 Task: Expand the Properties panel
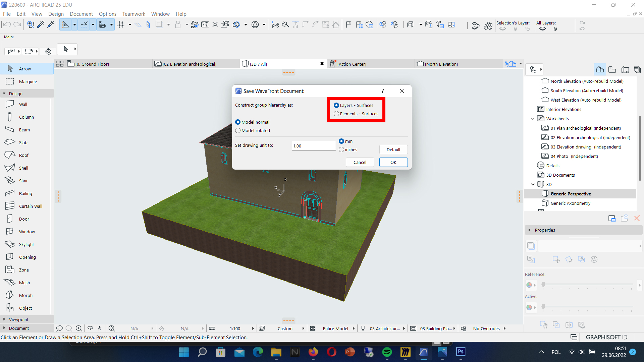pyautogui.click(x=529, y=230)
